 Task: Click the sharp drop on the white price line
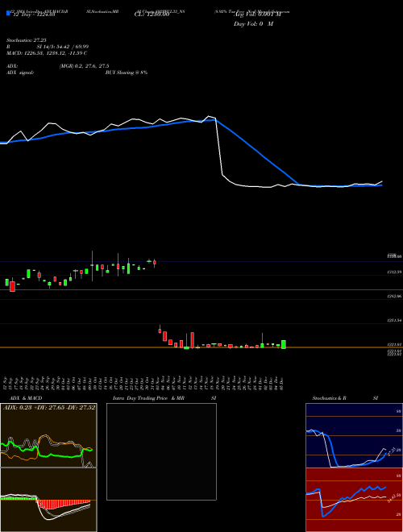(219, 148)
